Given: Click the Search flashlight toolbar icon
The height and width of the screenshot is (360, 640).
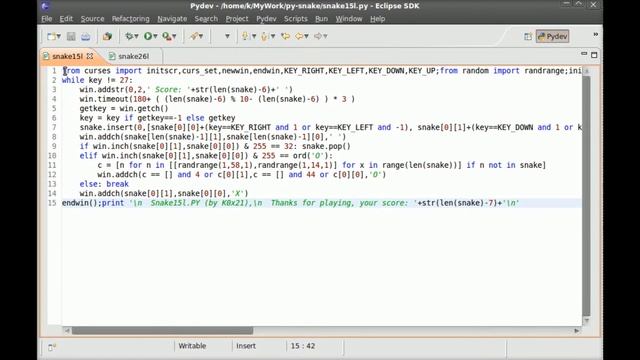Looking at the screenshot, I should point(194,36).
